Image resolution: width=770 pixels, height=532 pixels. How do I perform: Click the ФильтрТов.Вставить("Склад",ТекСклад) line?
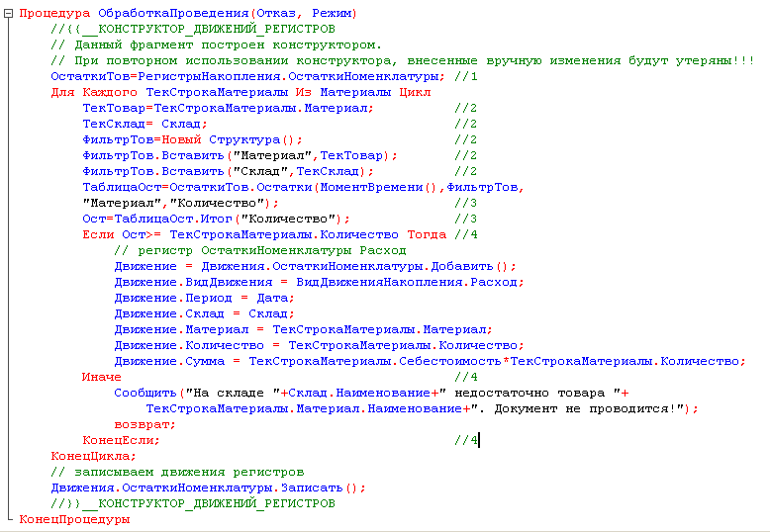click(228, 171)
